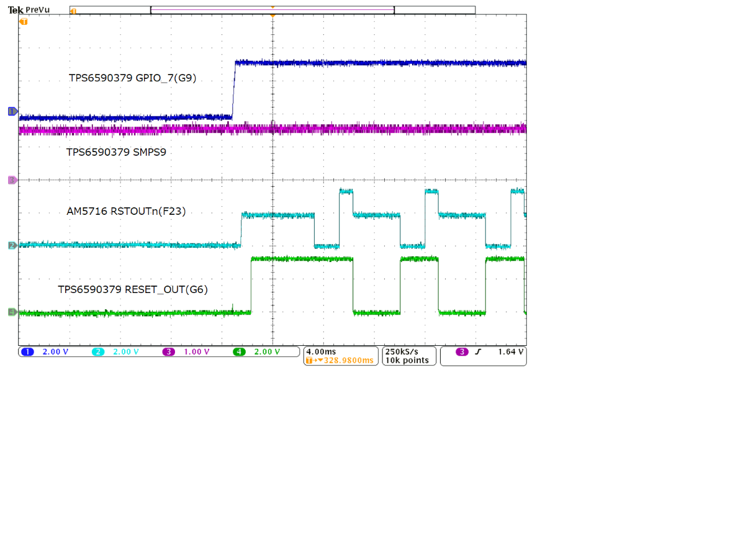Click the 10k points record length readout

pos(407,360)
